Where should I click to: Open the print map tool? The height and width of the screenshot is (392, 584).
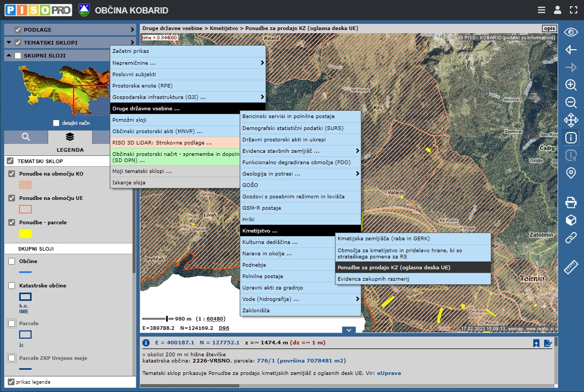coord(571,202)
